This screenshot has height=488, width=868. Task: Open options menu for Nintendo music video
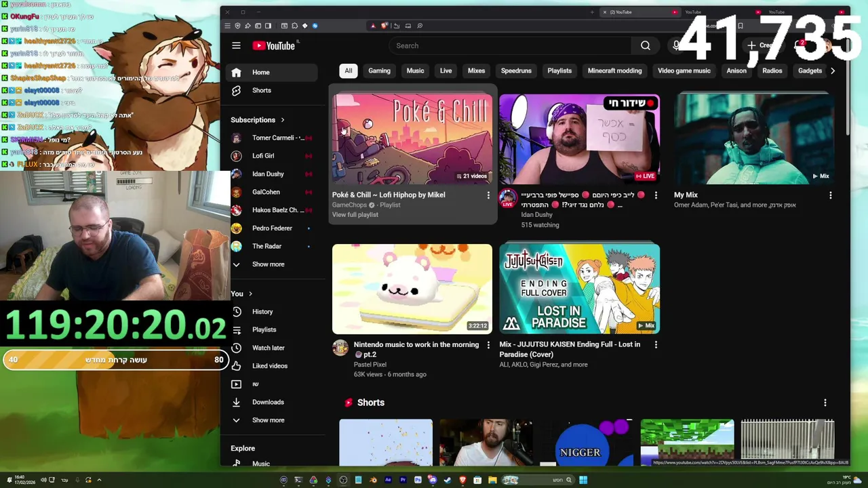pos(488,345)
